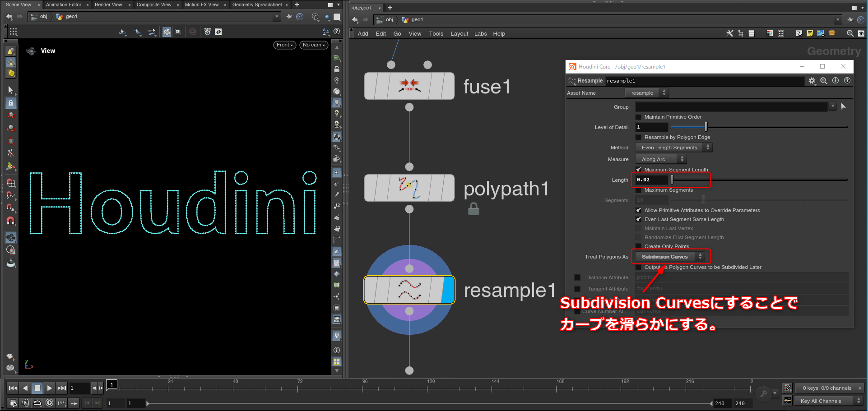Screen dimensions: 868x411
Task: Click the orange box icon in network toolbar
Action: click(832, 33)
